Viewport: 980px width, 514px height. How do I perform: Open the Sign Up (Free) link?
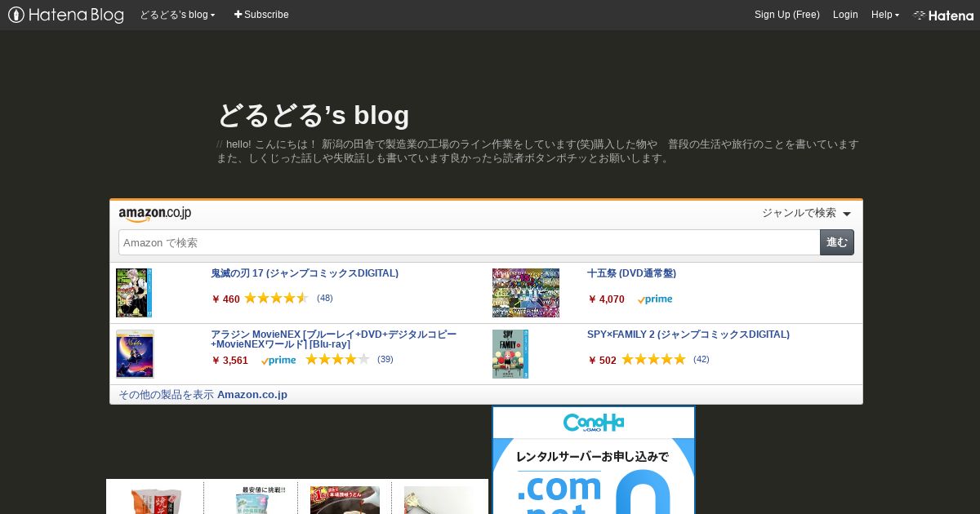click(x=786, y=15)
